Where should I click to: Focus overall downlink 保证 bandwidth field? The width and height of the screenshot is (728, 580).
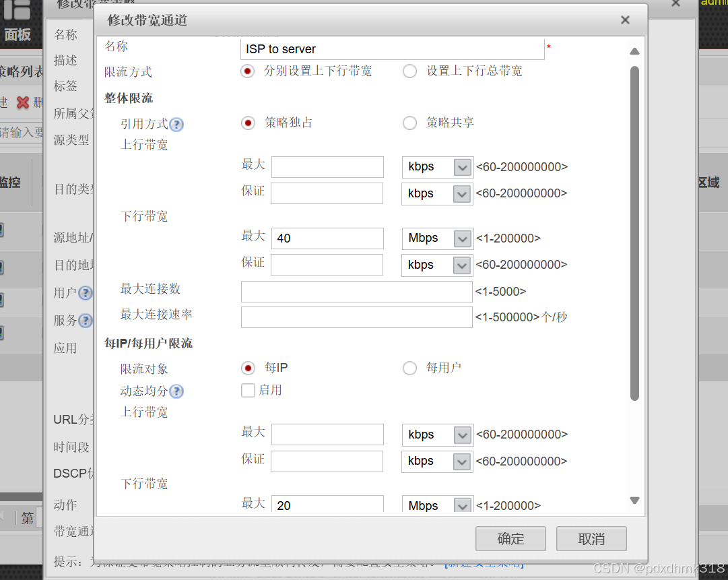[327, 265]
